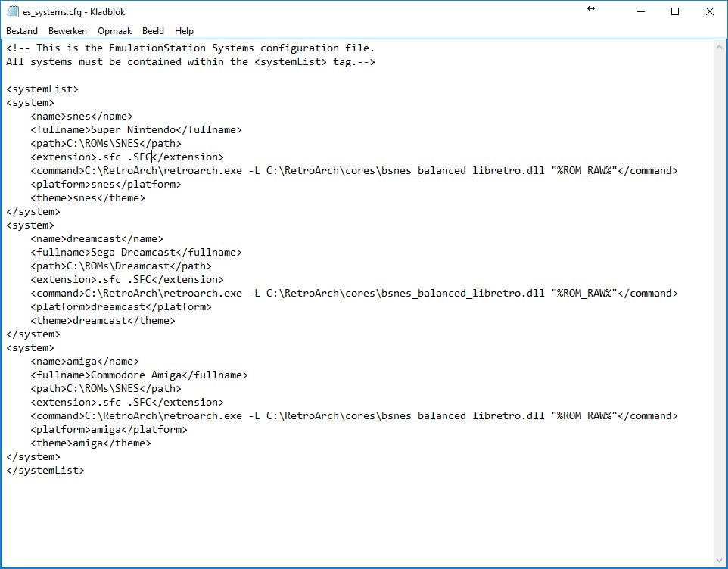Click the <platform>dreamcast</platform> line
The height and width of the screenshot is (569, 728).
click(x=121, y=306)
